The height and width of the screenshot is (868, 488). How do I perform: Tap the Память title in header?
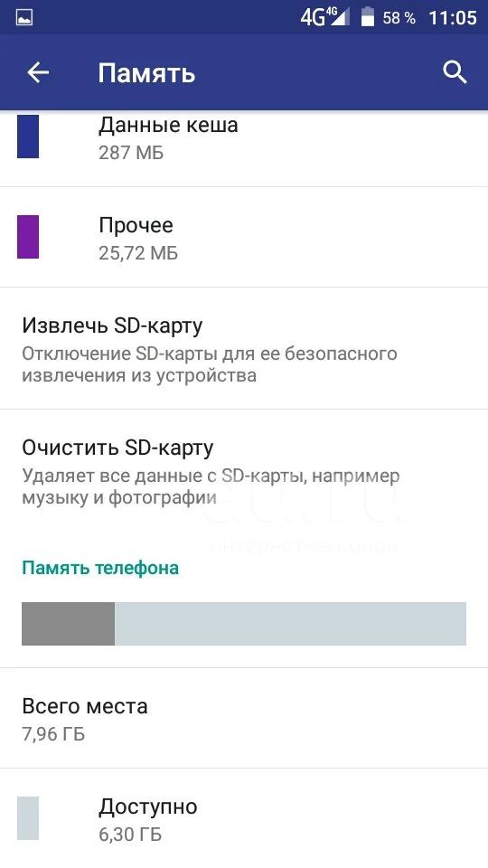[x=146, y=73]
